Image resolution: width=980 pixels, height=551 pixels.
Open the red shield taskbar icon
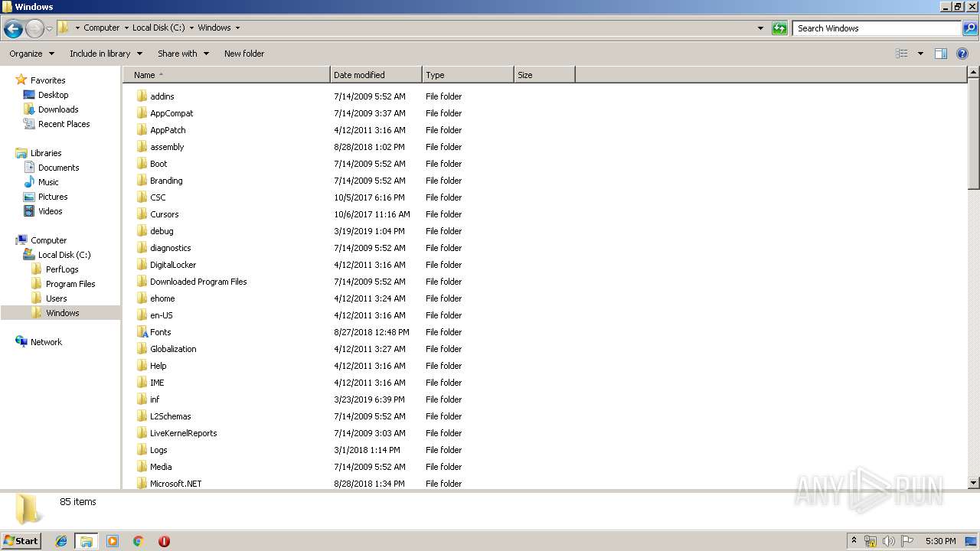pos(164,541)
